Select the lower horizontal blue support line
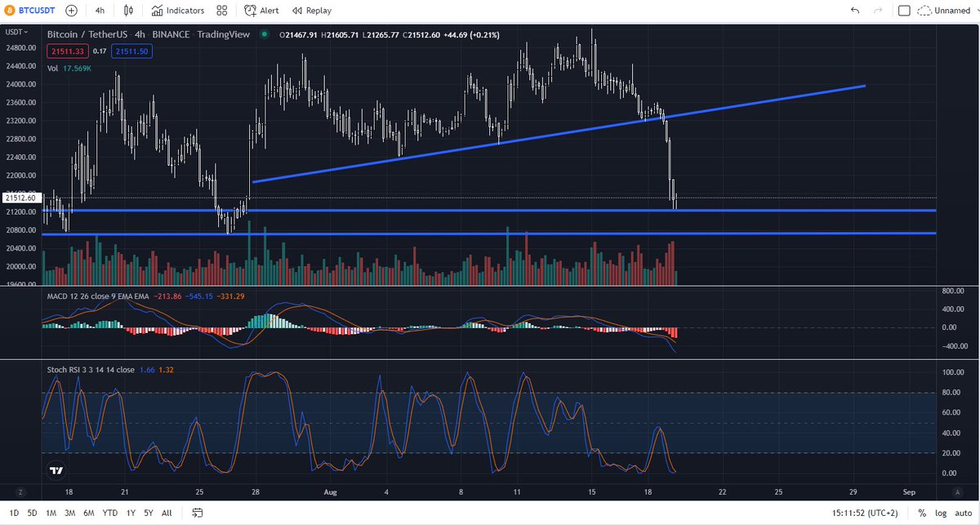 (488, 234)
